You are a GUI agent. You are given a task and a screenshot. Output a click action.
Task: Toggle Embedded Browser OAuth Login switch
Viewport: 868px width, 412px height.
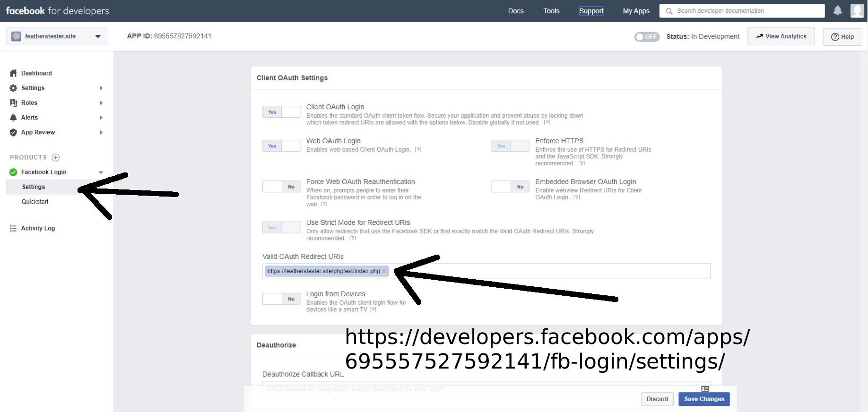[510, 187]
